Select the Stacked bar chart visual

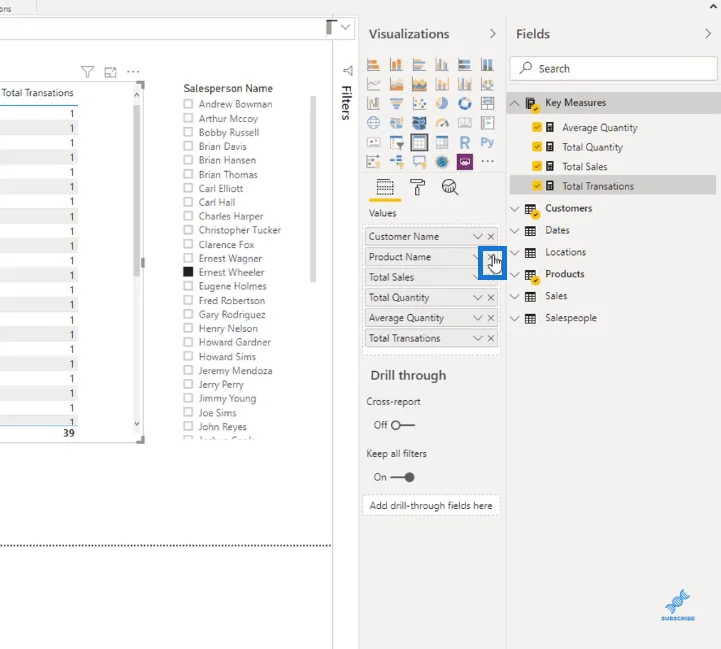(x=373, y=65)
